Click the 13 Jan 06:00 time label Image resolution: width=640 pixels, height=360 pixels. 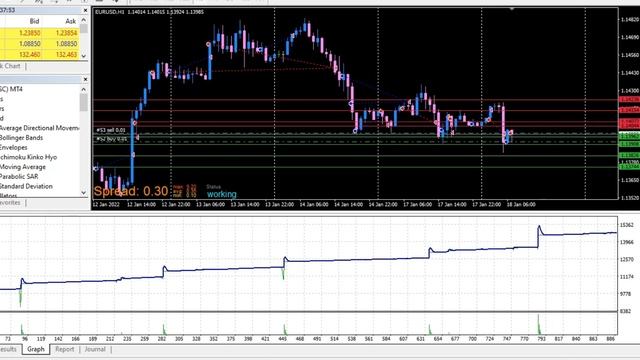tap(210, 204)
